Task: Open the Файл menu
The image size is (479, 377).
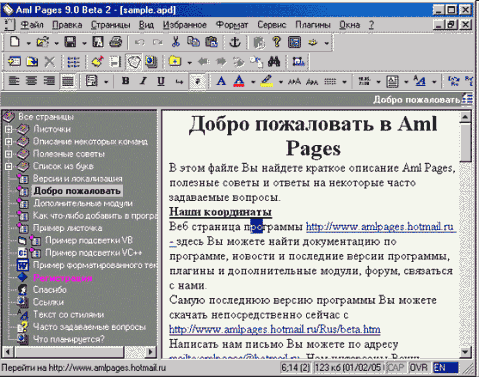Action: pos(32,25)
